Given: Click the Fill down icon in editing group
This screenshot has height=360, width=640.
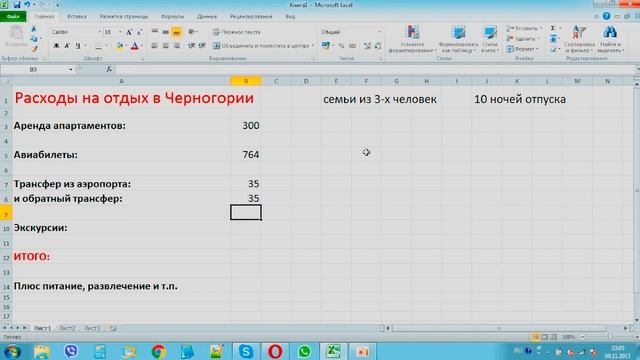Looking at the screenshot, I should click(553, 39).
